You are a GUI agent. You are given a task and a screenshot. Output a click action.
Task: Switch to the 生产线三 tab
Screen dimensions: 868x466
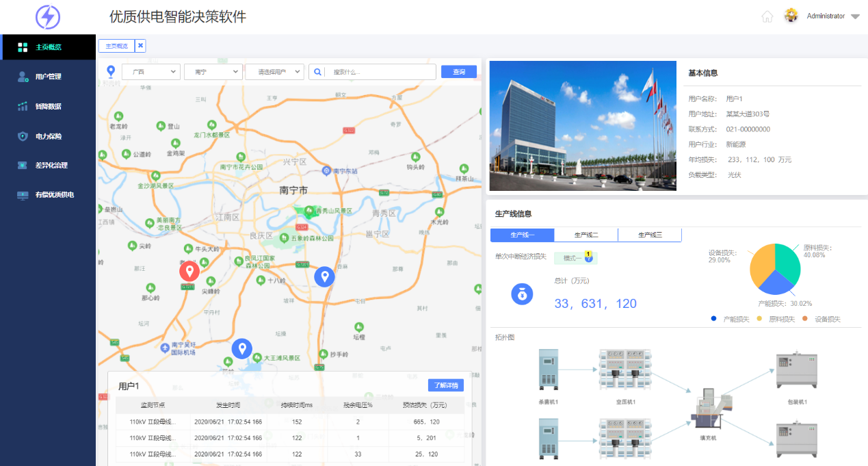click(649, 235)
